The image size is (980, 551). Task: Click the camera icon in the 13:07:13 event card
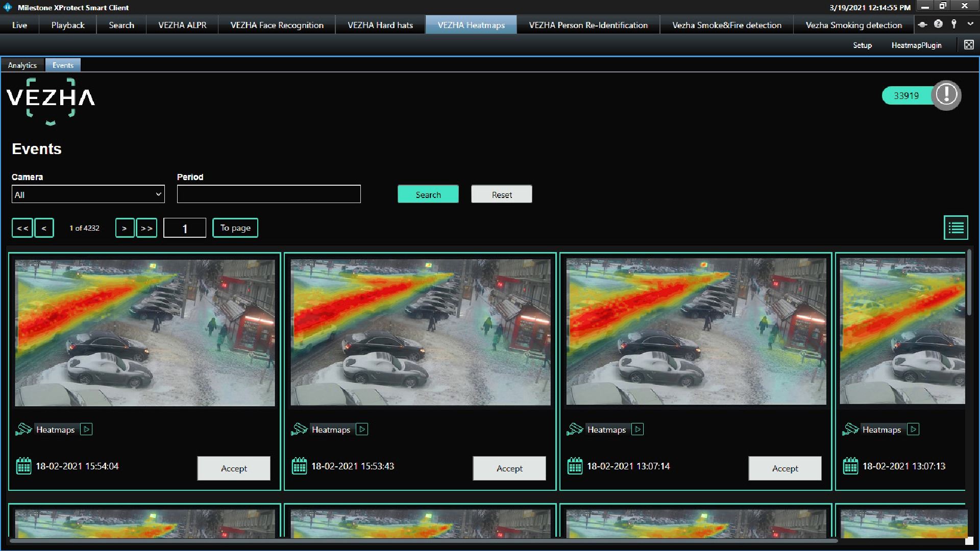point(850,429)
